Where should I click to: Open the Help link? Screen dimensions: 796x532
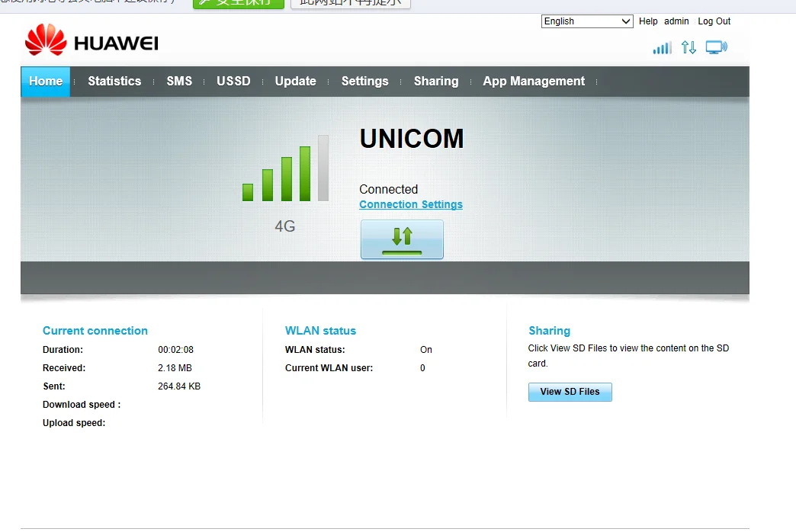pyautogui.click(x=648, y=21)
